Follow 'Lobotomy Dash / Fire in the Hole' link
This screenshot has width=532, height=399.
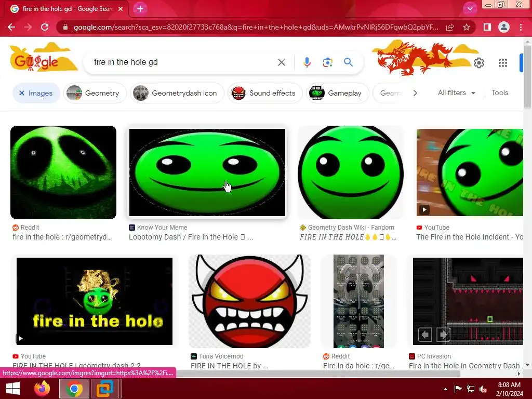pos(191,237)
